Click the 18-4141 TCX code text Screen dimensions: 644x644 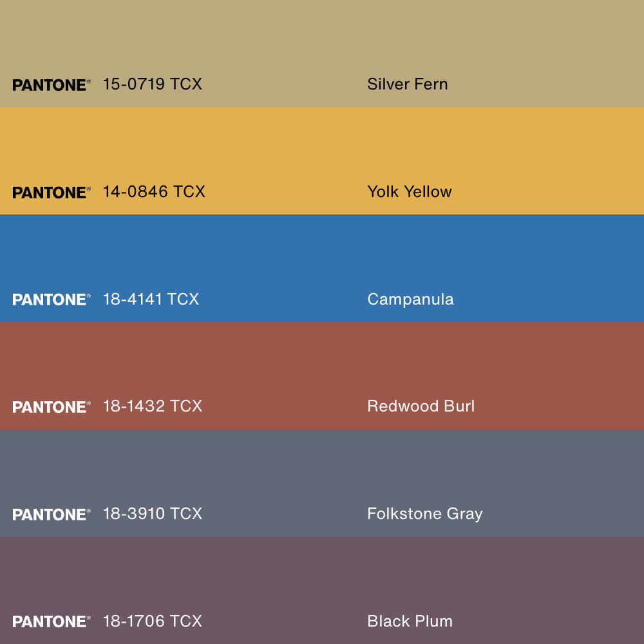151,299
